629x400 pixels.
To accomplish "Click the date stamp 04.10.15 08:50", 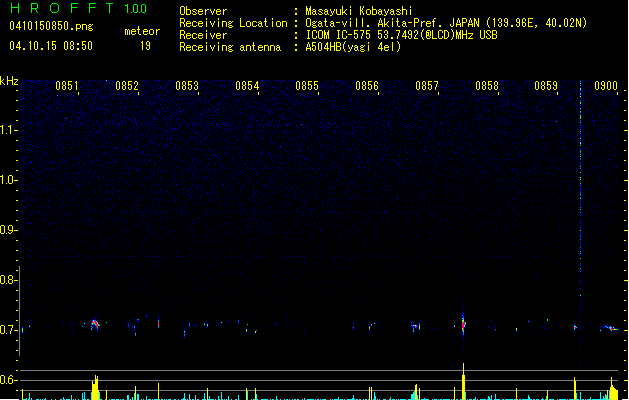I will click(x=51, y=46).
